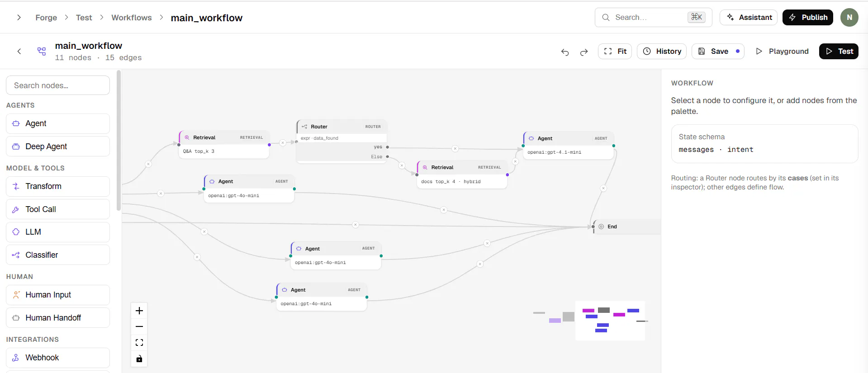Click the redo arrow icon
The image size is (868, 373).
pyautogui.click(x=584, y=52)
